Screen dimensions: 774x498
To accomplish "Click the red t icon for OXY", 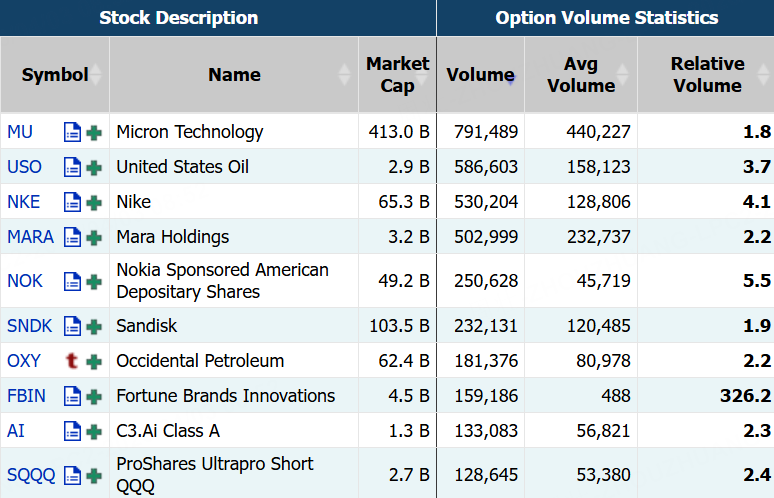I will (x=72, y=361).
